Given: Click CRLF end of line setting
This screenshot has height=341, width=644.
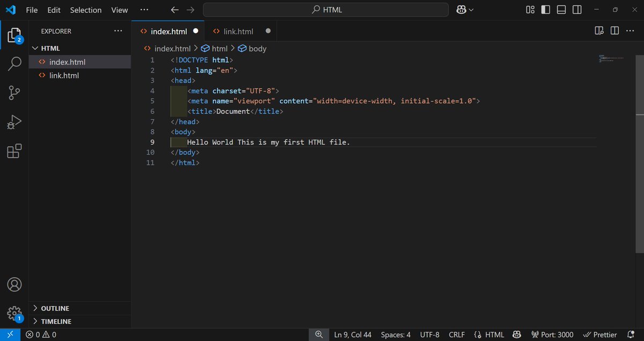Looking at the screenshot, I should tap(457, 335).
